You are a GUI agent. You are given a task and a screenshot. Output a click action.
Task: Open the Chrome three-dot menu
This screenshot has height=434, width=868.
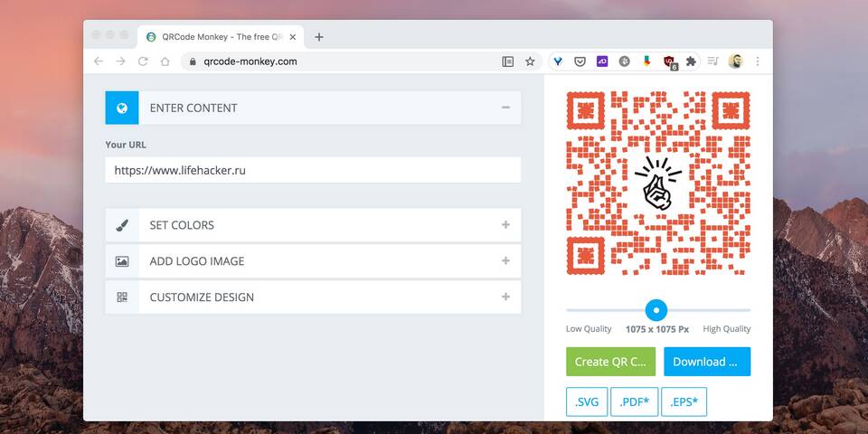pos(758,61)
